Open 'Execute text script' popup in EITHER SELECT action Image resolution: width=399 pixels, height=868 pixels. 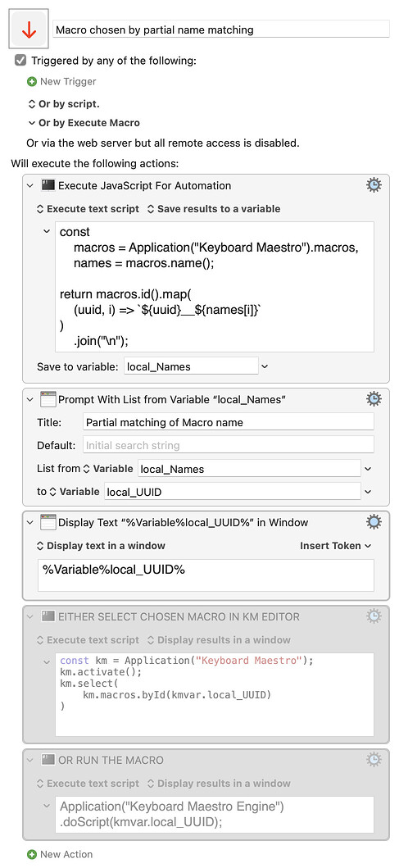tap(88, 639)
